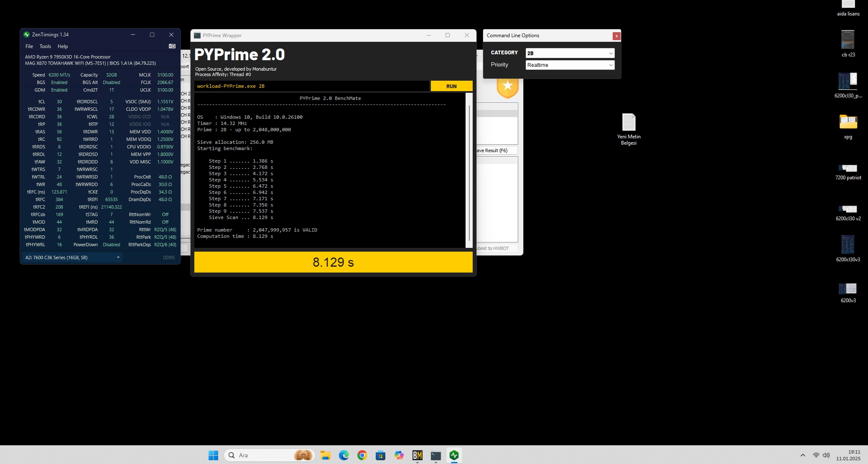Open the File menu in ZenTimings

point(29,46)
